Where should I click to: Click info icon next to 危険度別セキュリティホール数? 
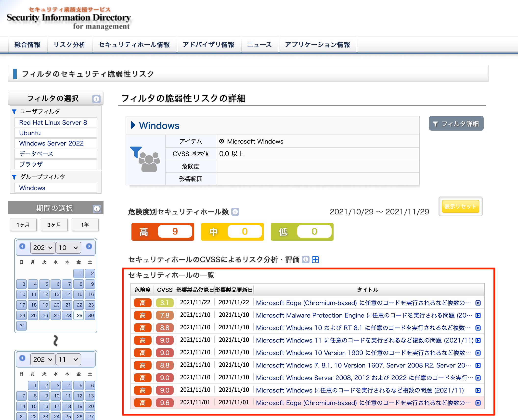[235, 211]
